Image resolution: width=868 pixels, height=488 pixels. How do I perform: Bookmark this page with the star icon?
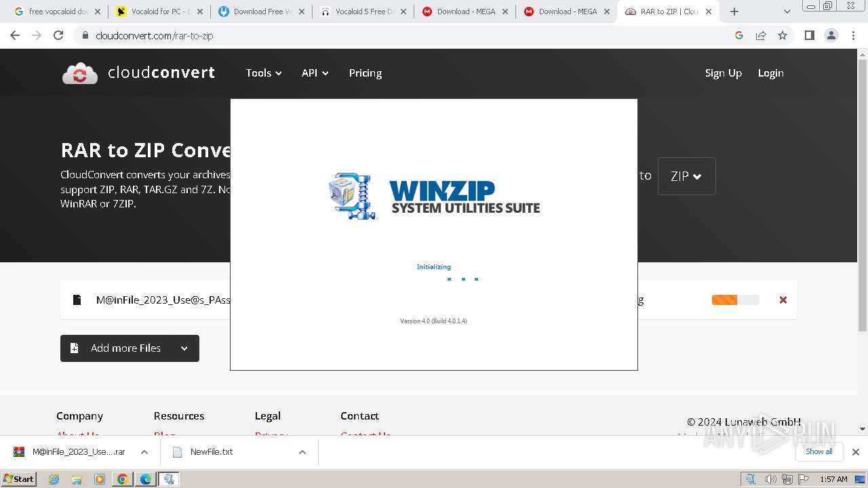[783, 35]
